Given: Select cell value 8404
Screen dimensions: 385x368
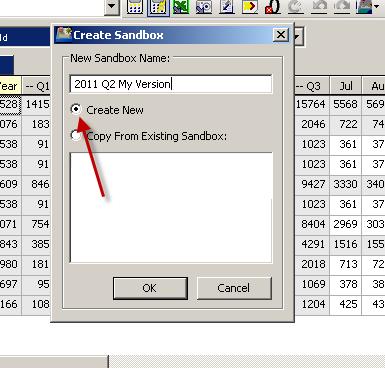Looking at the screenshot, I should 312,224.
